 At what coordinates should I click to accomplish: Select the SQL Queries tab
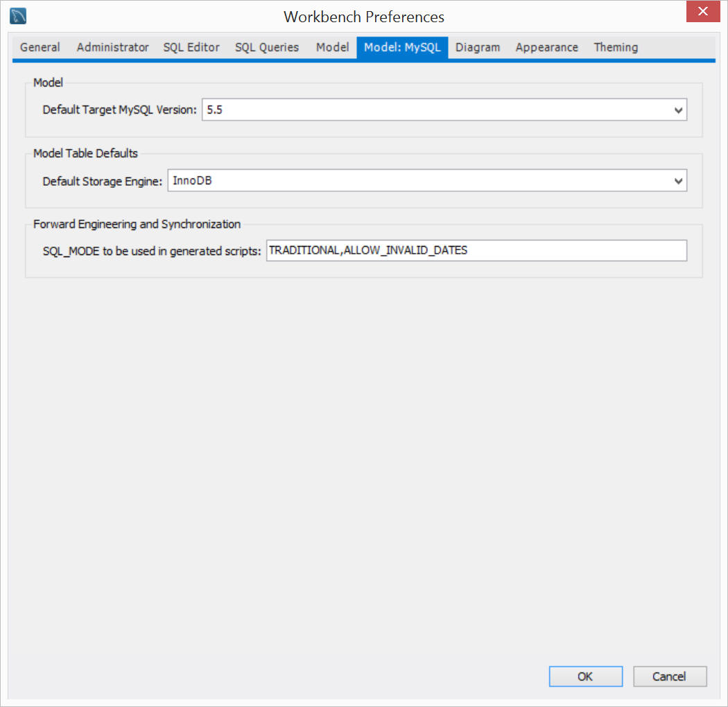click(x=267, y=47)
